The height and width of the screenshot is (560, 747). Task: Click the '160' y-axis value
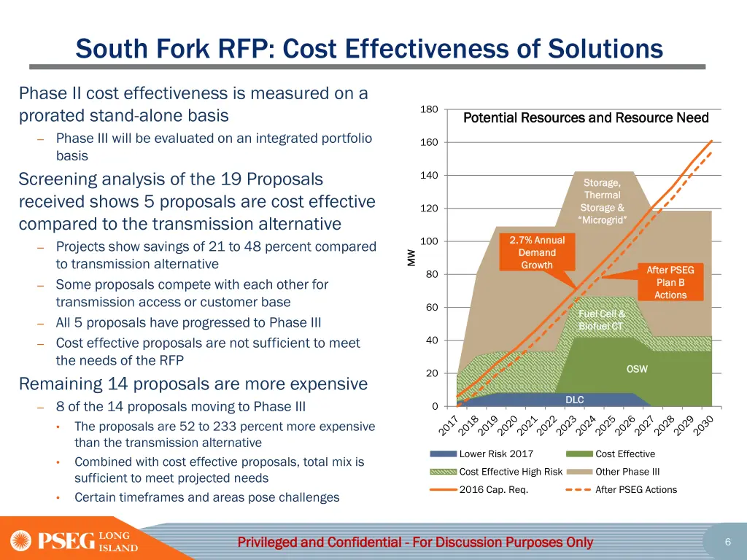(429, 142)
